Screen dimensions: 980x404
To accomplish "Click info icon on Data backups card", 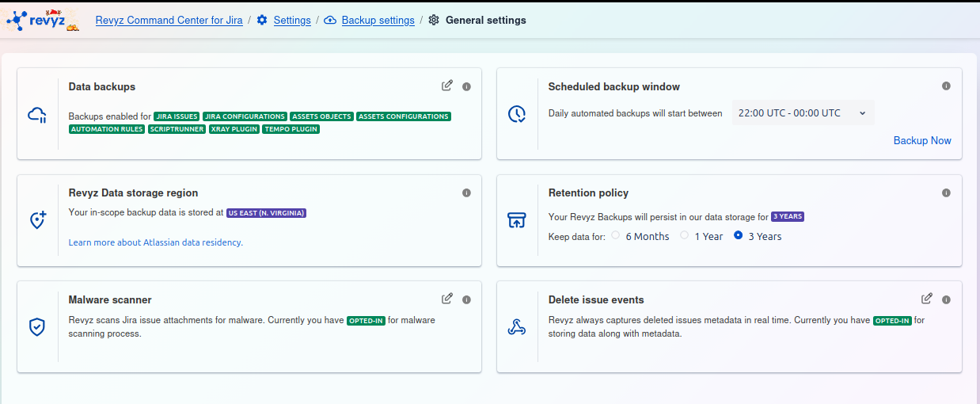I will click(x=466, y=86).
